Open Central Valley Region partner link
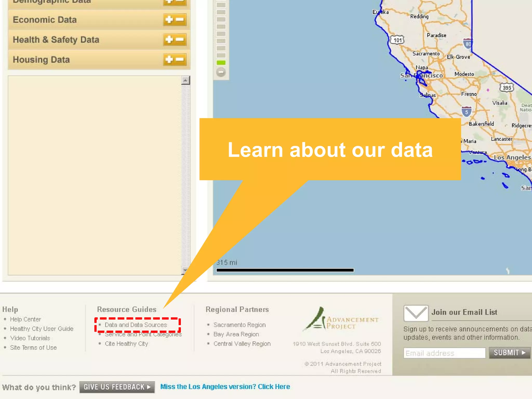532x399 pixels. coord(242,344)
